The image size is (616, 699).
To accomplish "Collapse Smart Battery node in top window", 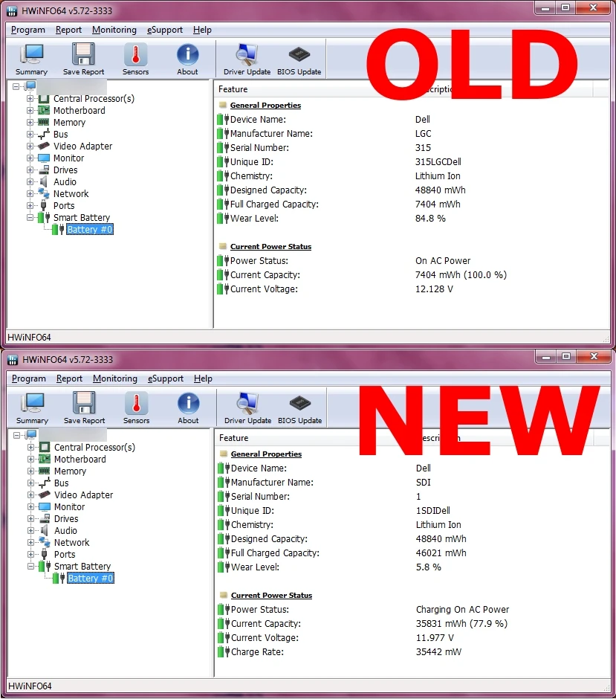I will (30, 218).
